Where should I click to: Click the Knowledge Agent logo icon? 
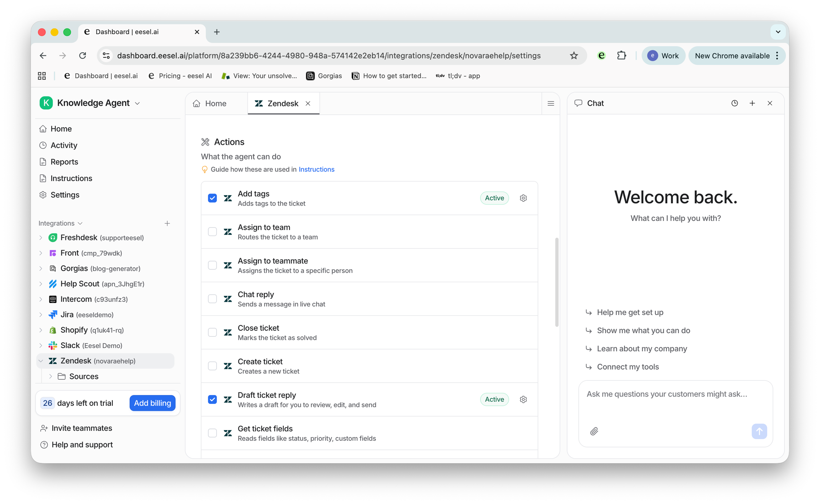[x=46, y=103]
